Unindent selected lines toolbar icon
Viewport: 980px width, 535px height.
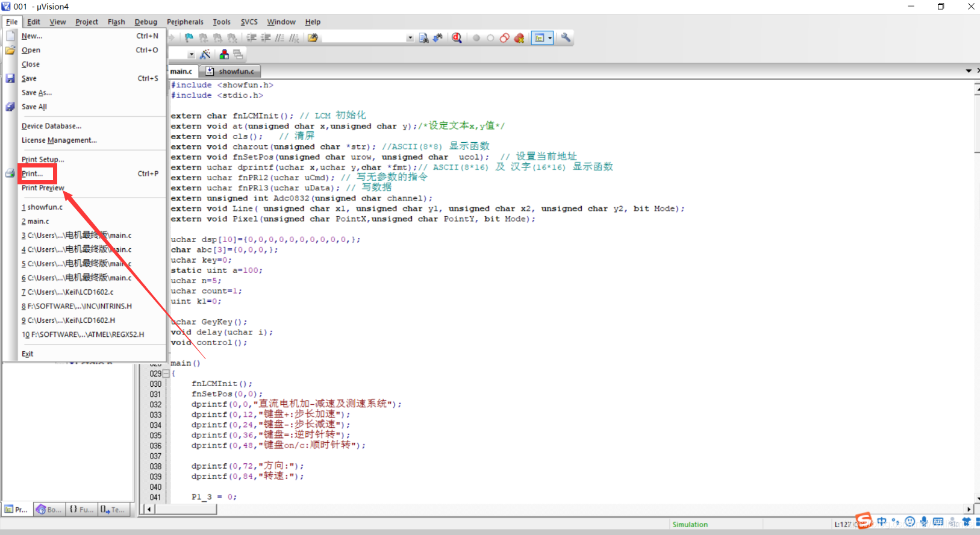[x=266, y=38]
